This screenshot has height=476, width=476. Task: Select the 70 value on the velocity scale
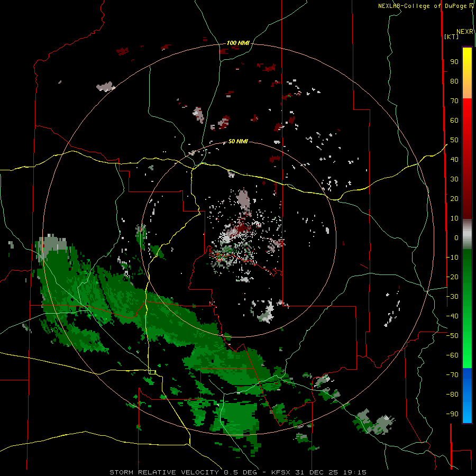click(454, 101)
